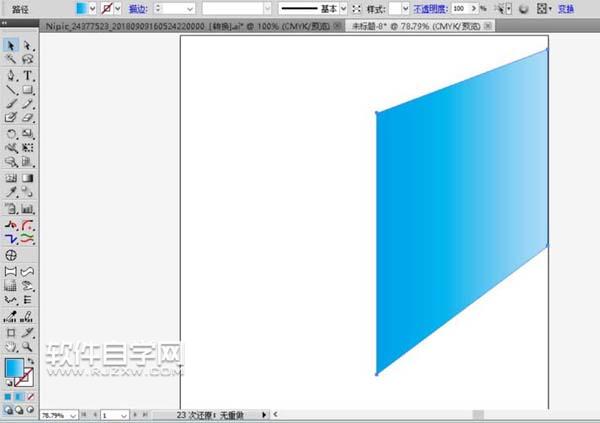The image size is (600, 423).
Task: Select the Artboard tool
Action: 11,333
